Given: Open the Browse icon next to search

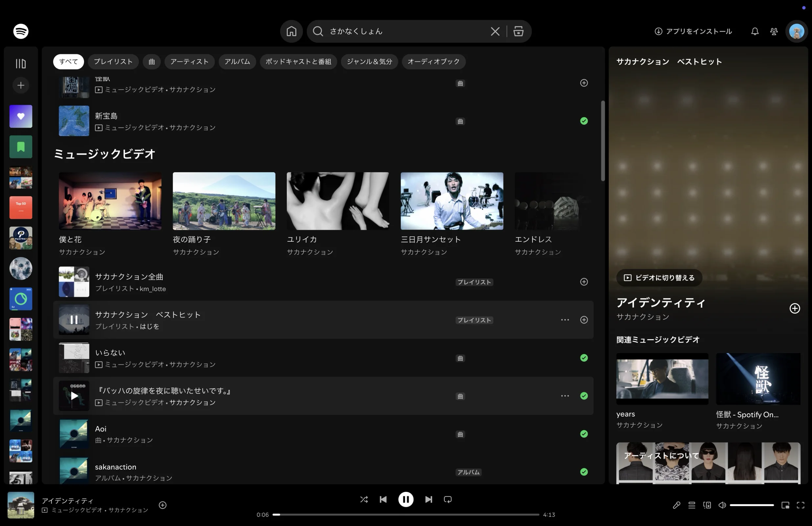Looking at the screenshot, I should click(x=518, y=31).
